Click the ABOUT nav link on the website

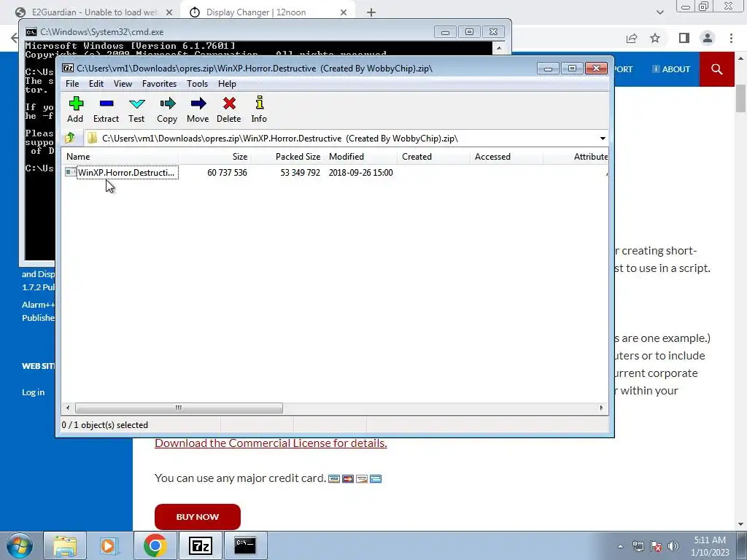(x=671, y=69)
